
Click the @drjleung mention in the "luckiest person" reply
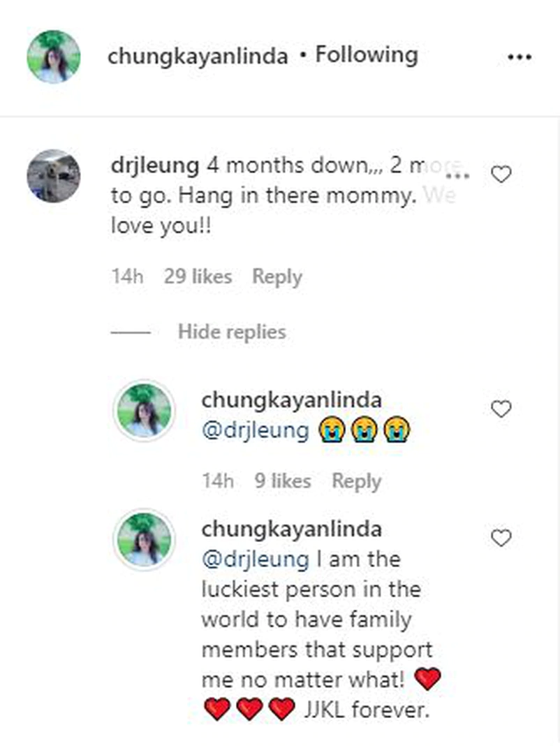click(255, 559)
